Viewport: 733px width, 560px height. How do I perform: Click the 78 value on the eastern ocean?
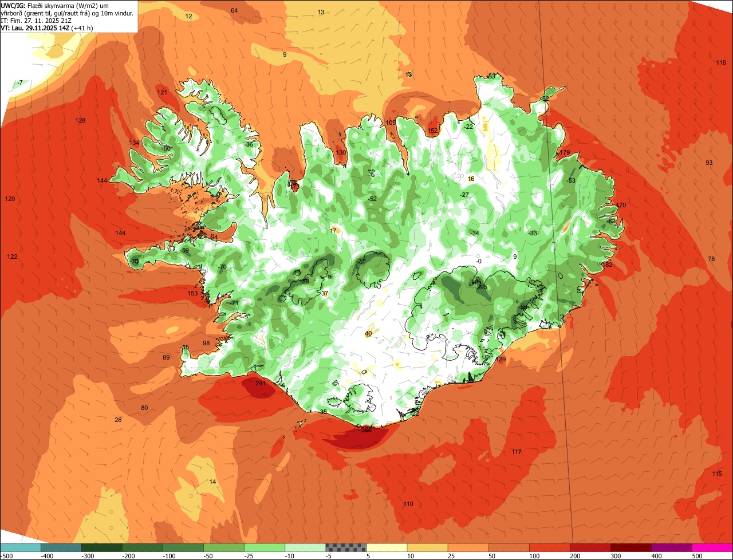tap(711, 259)
